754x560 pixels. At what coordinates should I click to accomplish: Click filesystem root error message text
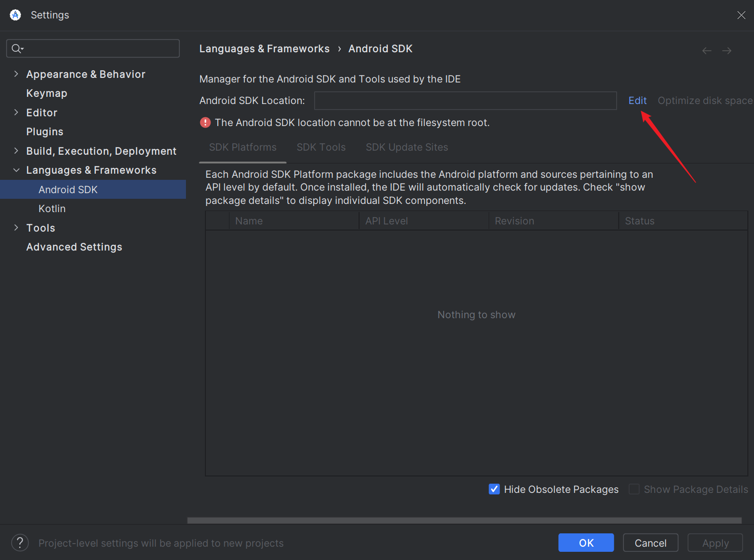352,122
